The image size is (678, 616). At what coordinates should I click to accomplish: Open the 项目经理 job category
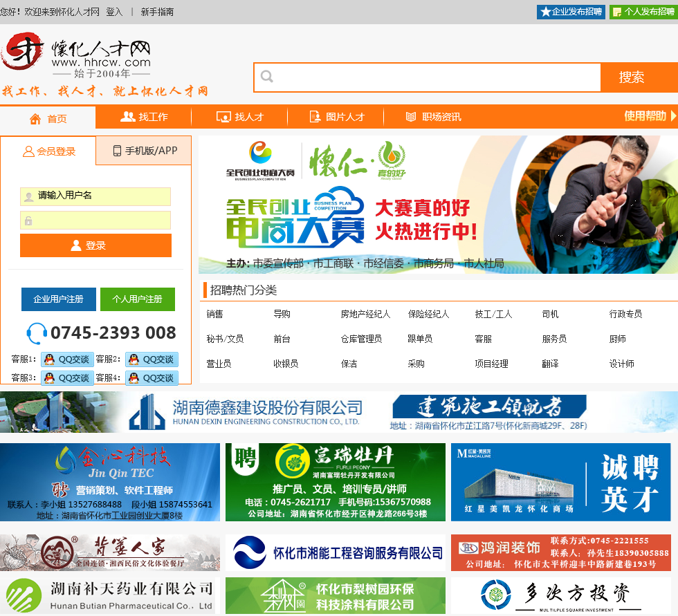click(x=492, y=364)
